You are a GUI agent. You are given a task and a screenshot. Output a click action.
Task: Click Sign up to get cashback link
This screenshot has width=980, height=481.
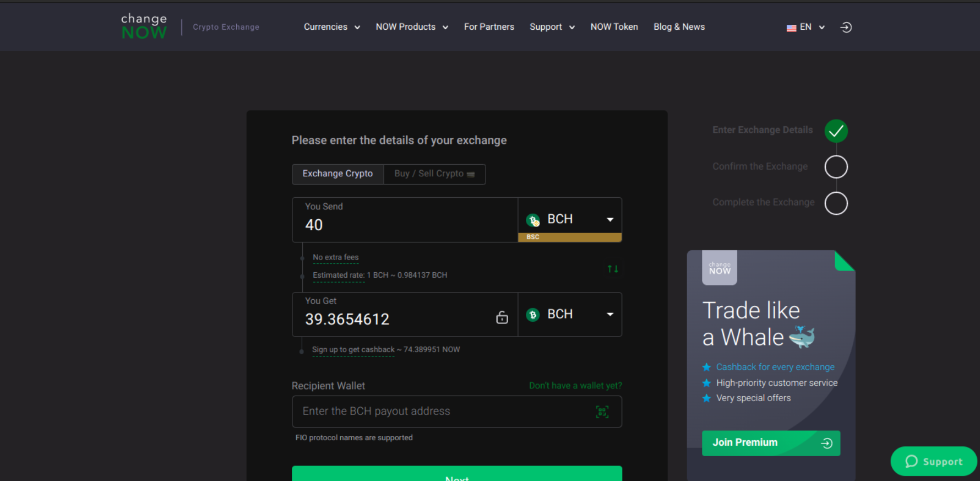click(x=353, y=350)
